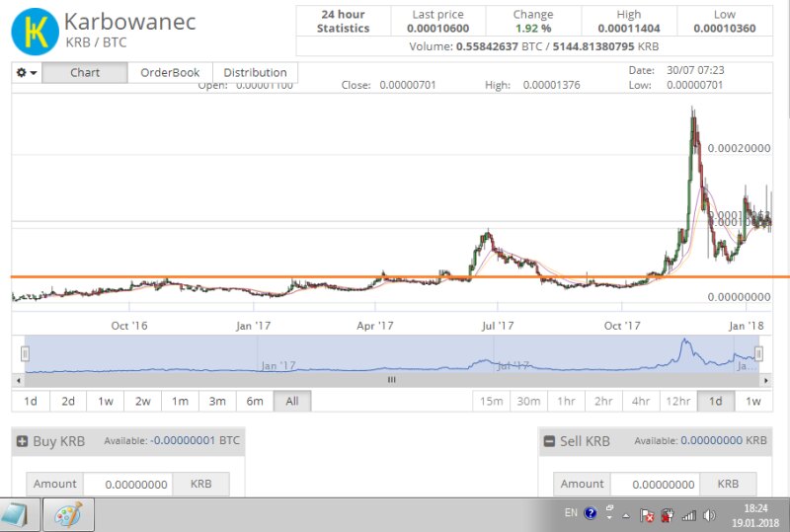790x532 pixels.
Task: Click the Action Center flag icon
Action: [x=648, y=514]
